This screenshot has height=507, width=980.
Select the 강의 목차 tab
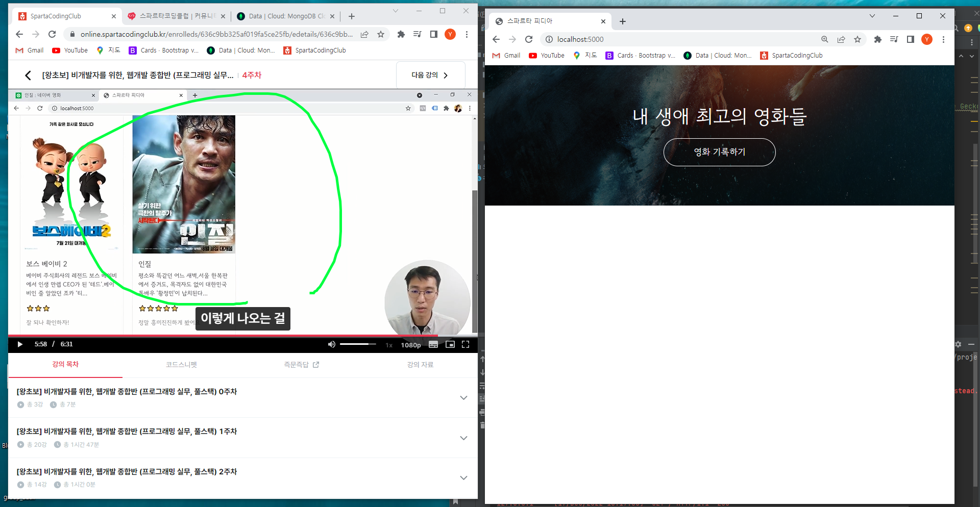coord(65,364)
